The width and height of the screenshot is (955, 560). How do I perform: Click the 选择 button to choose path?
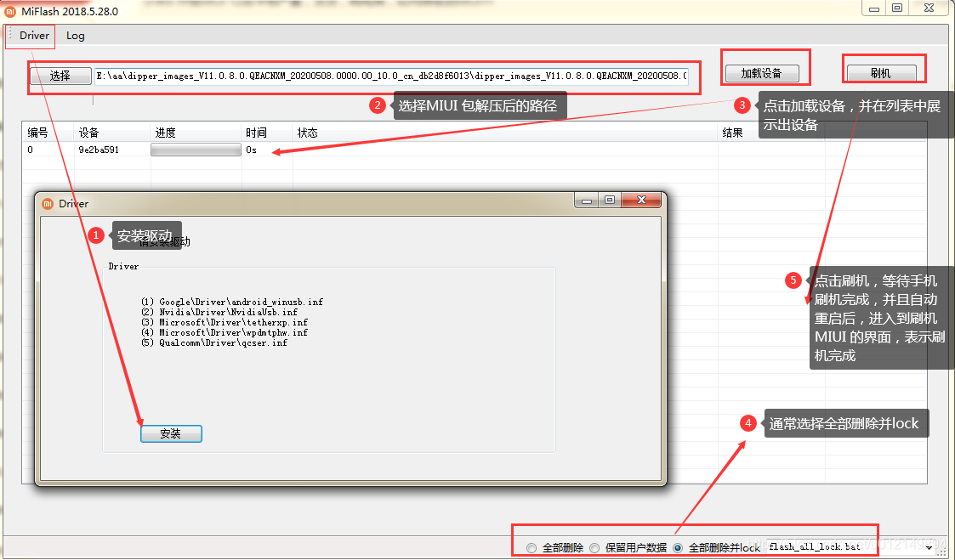click(x=60, y=76)
